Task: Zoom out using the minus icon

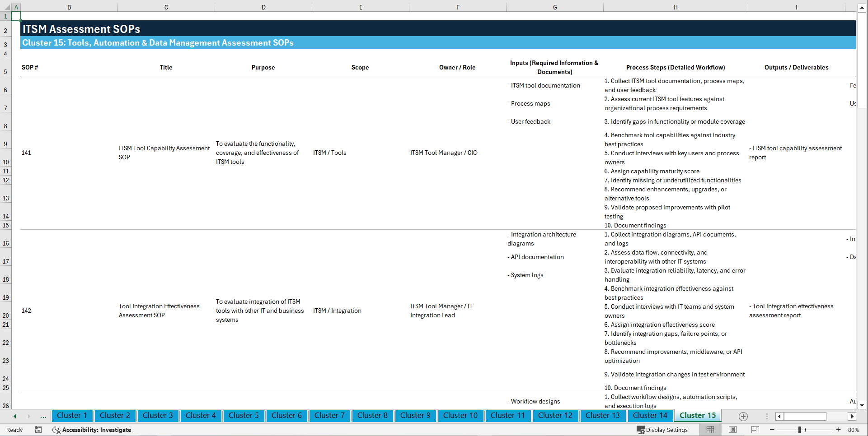Action: pos(772,430)
